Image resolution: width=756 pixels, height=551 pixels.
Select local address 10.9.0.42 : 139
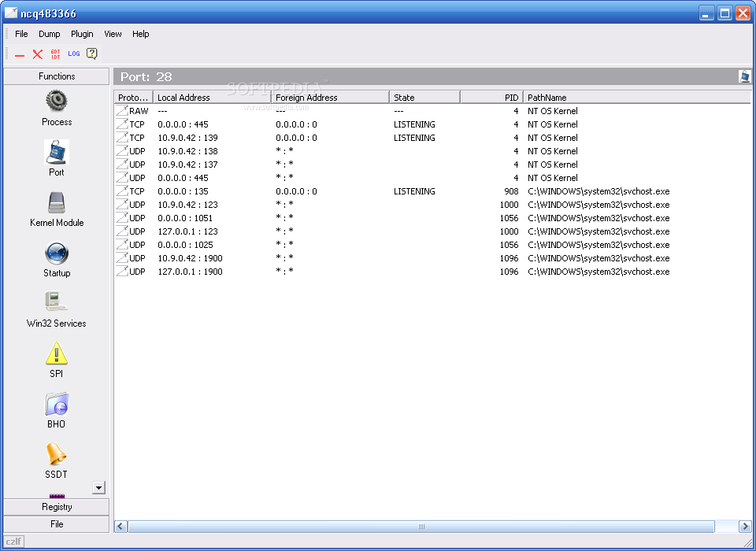187,138
